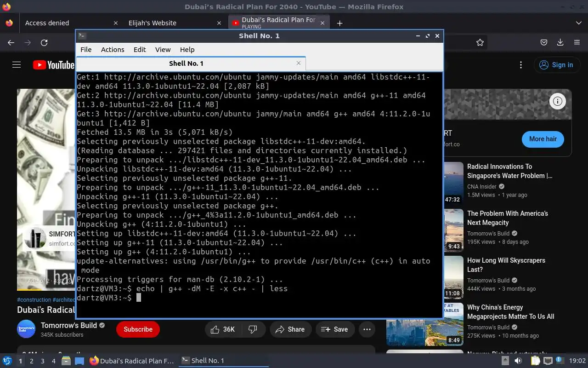Open the application launcher in taskbar
Image resolution: width=588 pixels, height=368 pixels.
pos(7,361)
